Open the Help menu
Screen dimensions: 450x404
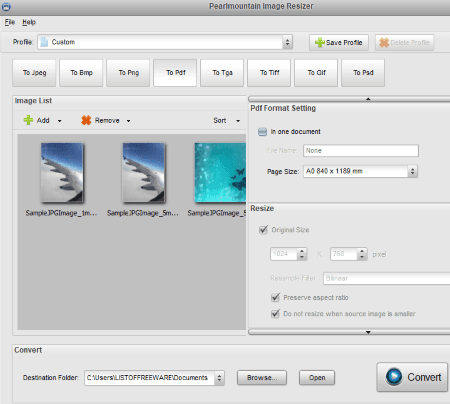coord(29,22)
